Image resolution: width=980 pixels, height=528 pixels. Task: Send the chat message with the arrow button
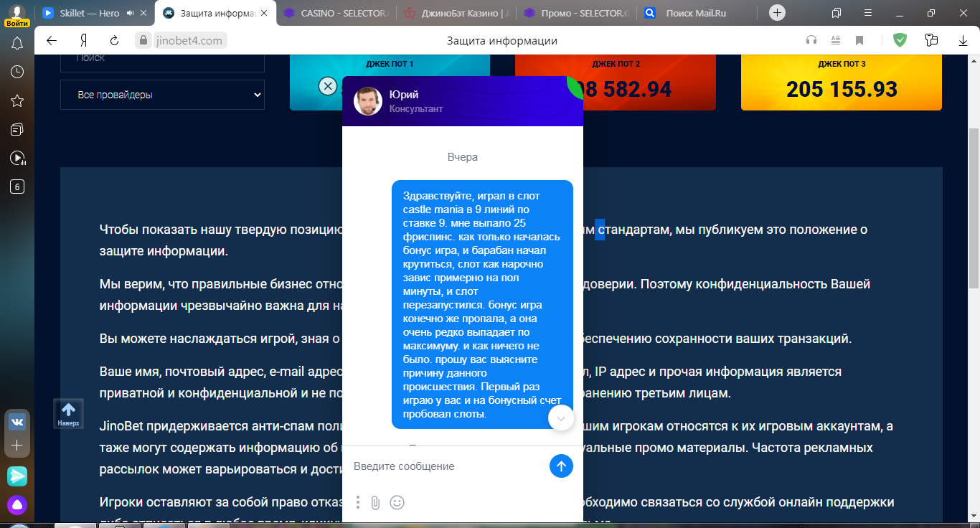[x=561, y=466]
